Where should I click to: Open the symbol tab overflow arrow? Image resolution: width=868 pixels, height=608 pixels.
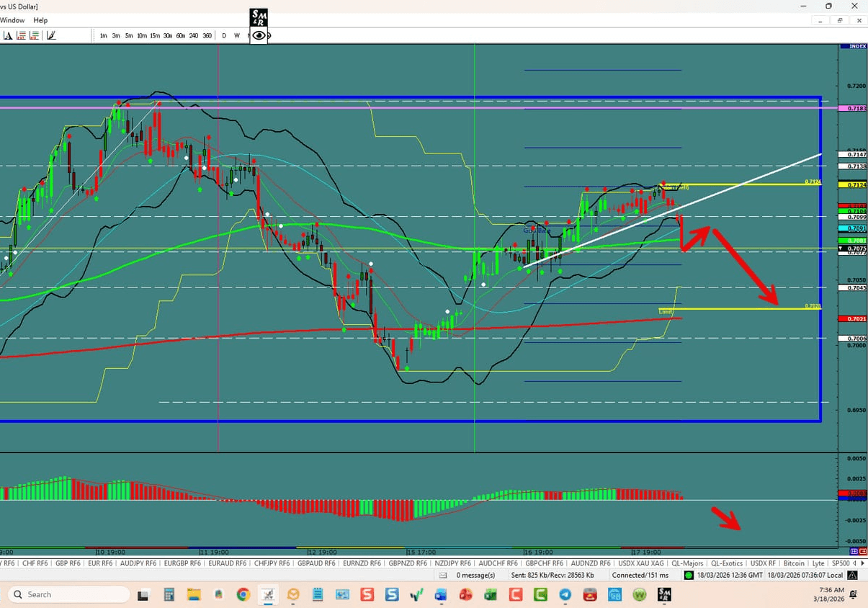click(x=863, y=563)
